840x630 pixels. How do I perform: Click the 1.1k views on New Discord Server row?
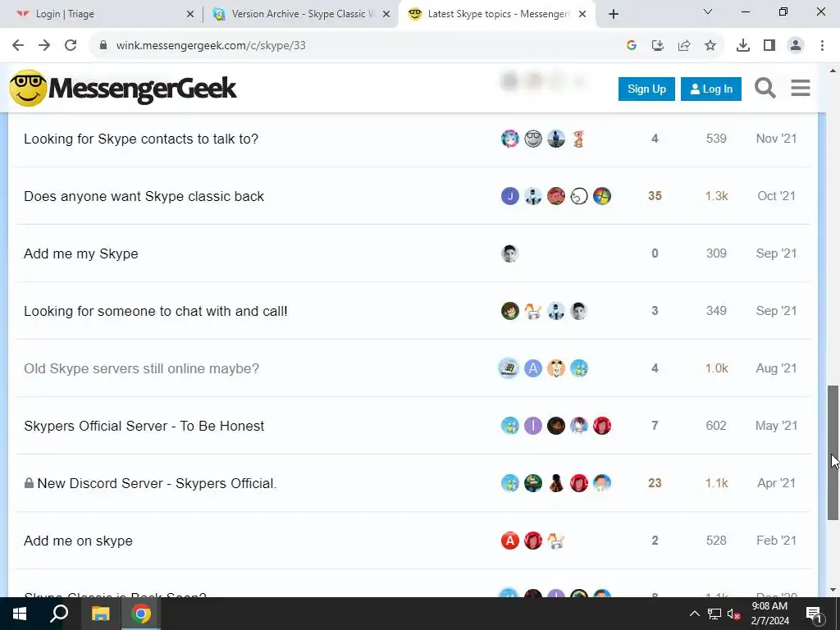(x=716, y=483)
